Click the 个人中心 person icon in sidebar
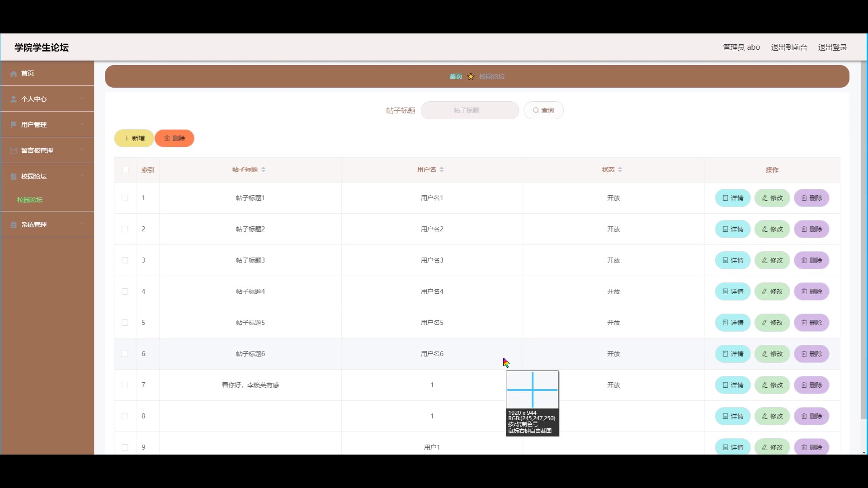 point(14,99)
